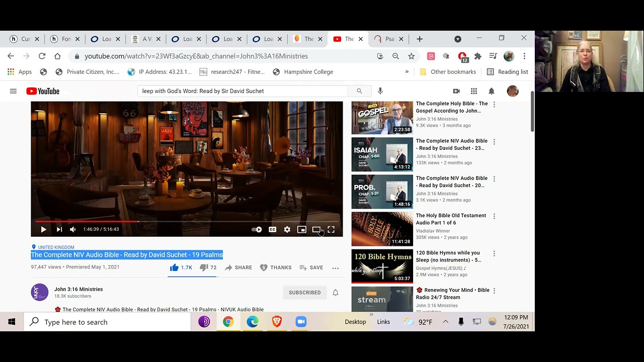The image size is (644, 362).
Task: Toggle closed captions on the player
Action: (272, 229)
